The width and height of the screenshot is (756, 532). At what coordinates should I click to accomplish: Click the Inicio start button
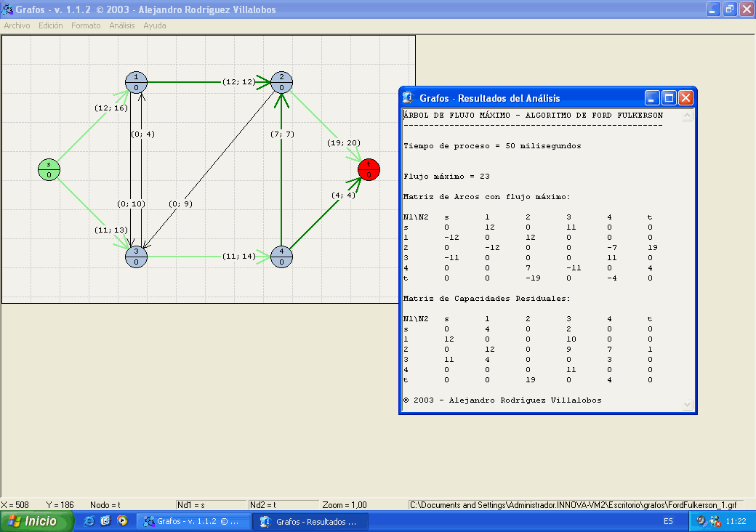38,521
